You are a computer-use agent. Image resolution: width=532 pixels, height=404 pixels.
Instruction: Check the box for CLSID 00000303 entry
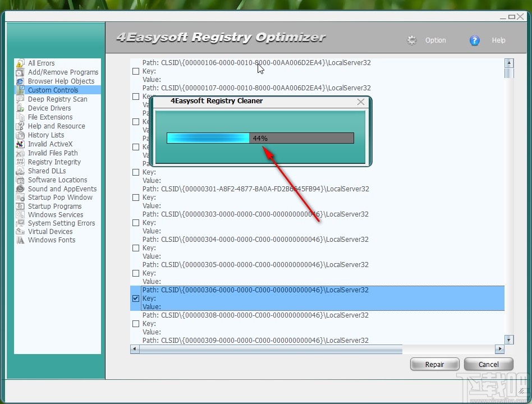pos(136,223)
